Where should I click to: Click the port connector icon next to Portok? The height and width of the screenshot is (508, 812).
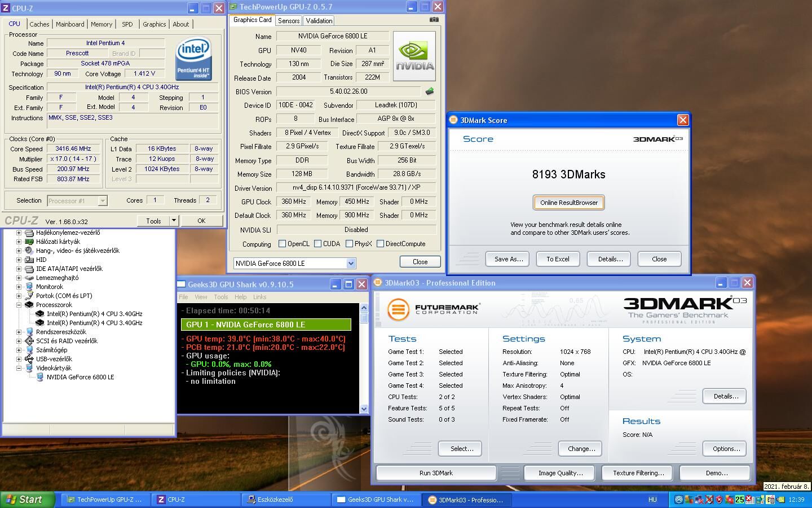[x=29, y=296]
